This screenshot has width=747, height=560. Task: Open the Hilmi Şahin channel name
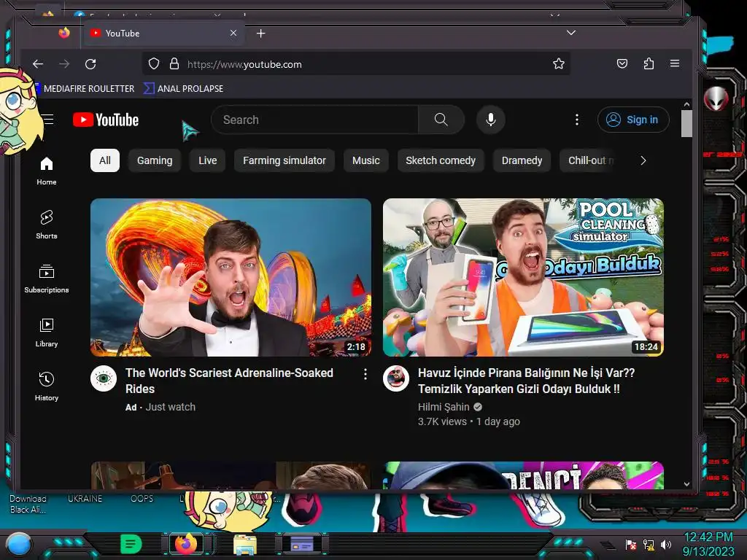pyautogui.click(x=444, y=407)
